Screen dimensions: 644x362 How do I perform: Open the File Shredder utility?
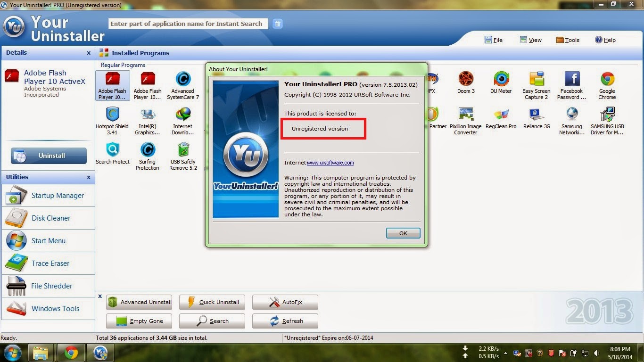click(48, 286)
